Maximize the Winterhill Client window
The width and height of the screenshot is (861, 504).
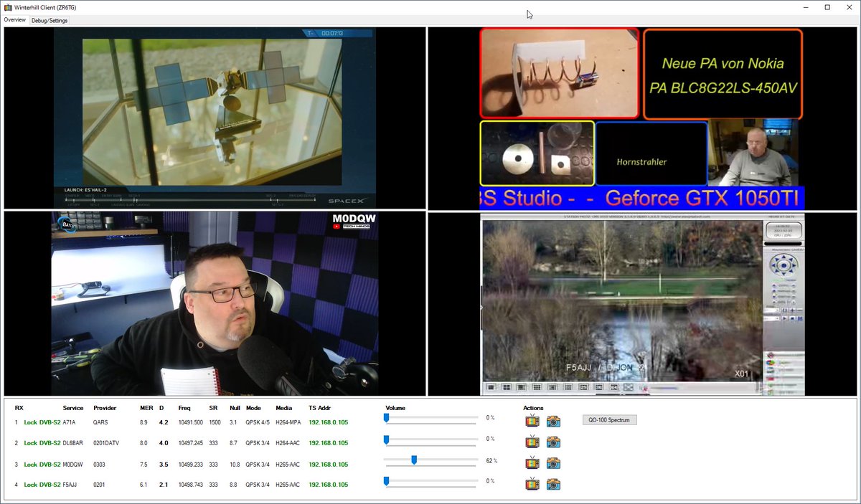(x=827, y=7)
